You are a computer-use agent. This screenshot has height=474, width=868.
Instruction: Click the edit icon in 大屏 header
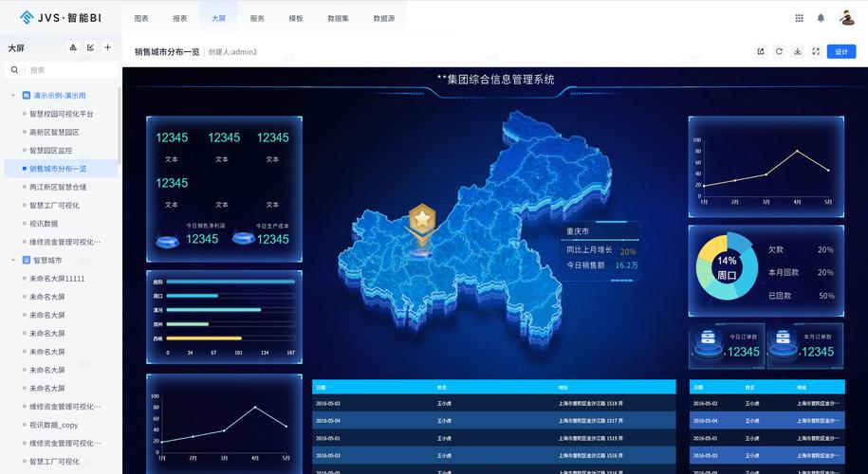(x=91, y=47)
